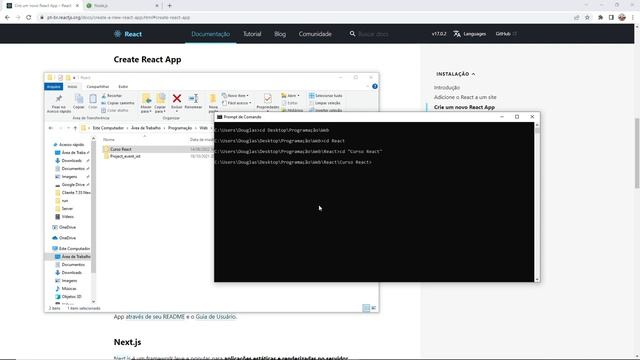This screenshot has width=640, height=360.
Task: Open the Arquivo tab in Explorer
Action: pyautogui.click(x=53, y=87)
